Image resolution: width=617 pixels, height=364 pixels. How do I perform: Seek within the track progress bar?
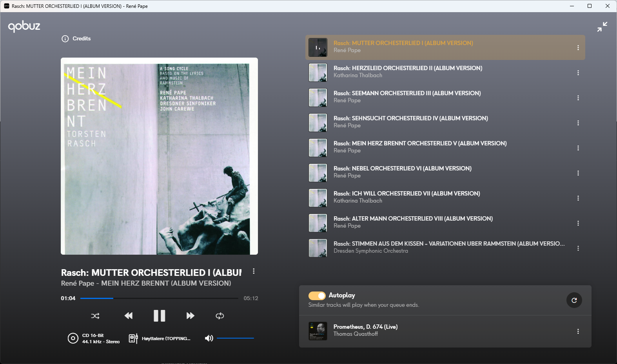click(x=159, y=298)
